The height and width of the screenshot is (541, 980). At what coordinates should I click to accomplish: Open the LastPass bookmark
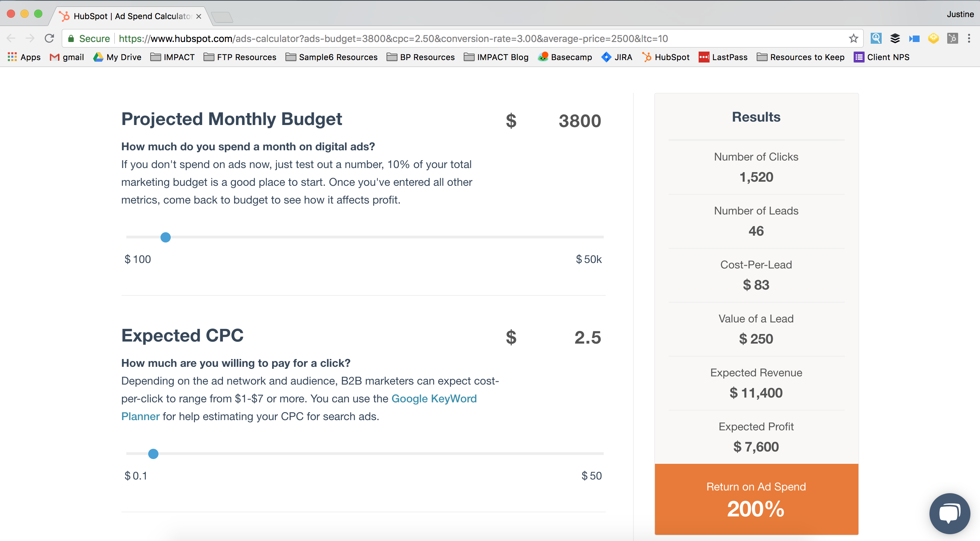723,57
